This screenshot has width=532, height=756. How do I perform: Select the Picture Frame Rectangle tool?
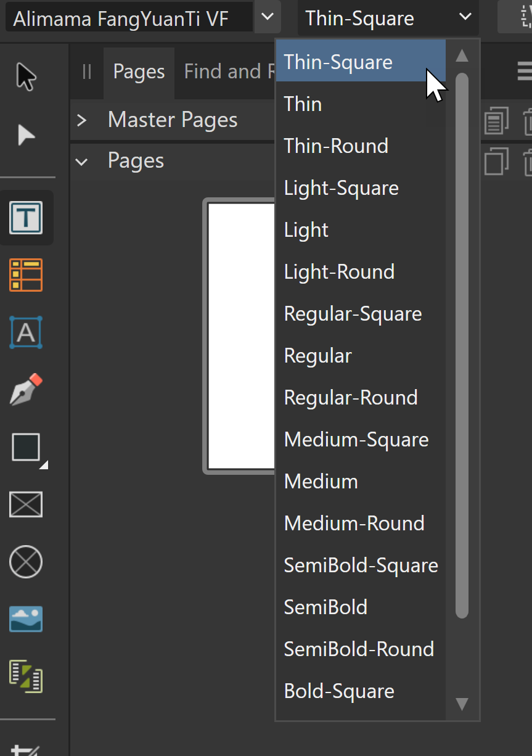[x=26, y=504]
